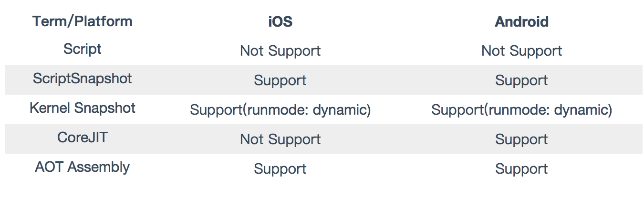Click Android Support cell for CoreJIT
The height and width of the screenshot is (197, 644).
521,139
